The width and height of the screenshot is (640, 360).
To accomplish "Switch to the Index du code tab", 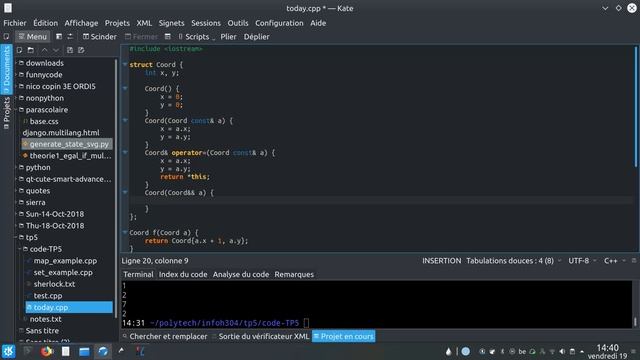I will tap(183, 275).
